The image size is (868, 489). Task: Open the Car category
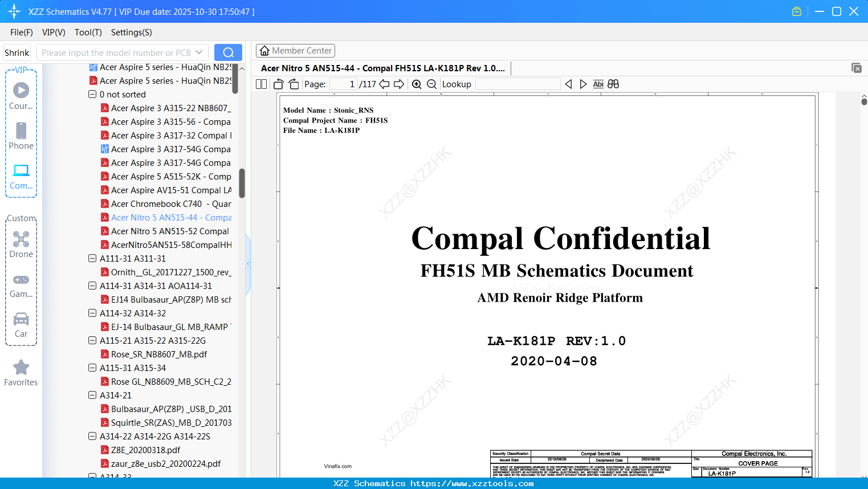click(21, 325)
